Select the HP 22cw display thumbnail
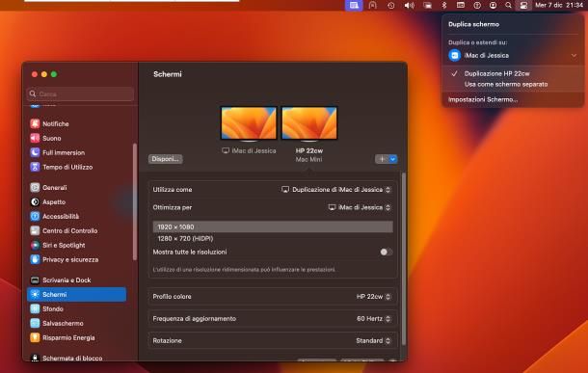 click(x=309, y=123)
